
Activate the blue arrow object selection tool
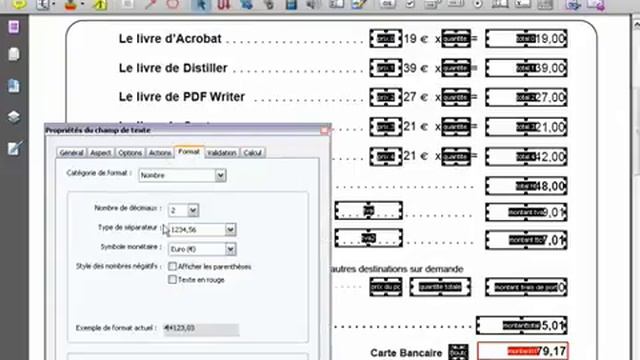click(201, 4)
